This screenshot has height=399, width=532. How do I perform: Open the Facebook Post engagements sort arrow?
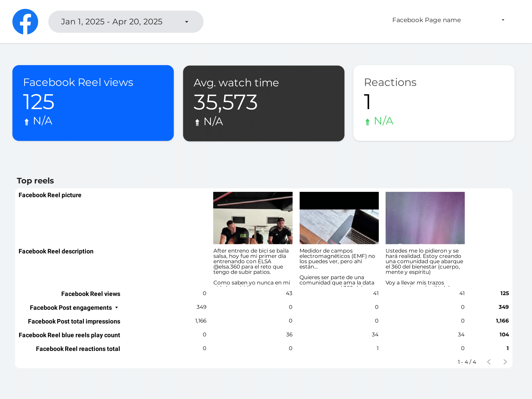(x=117, y=308)
